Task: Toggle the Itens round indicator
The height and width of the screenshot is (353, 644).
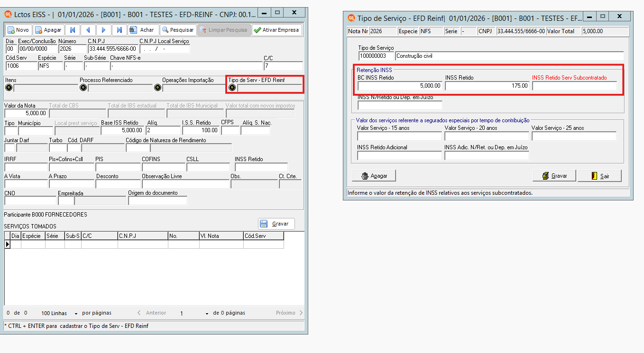Action: [x=9, y=88]
